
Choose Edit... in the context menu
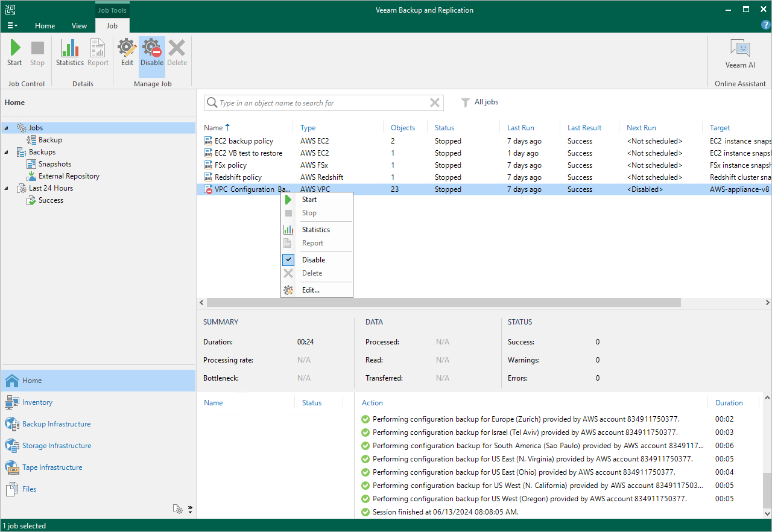point(317,290)
